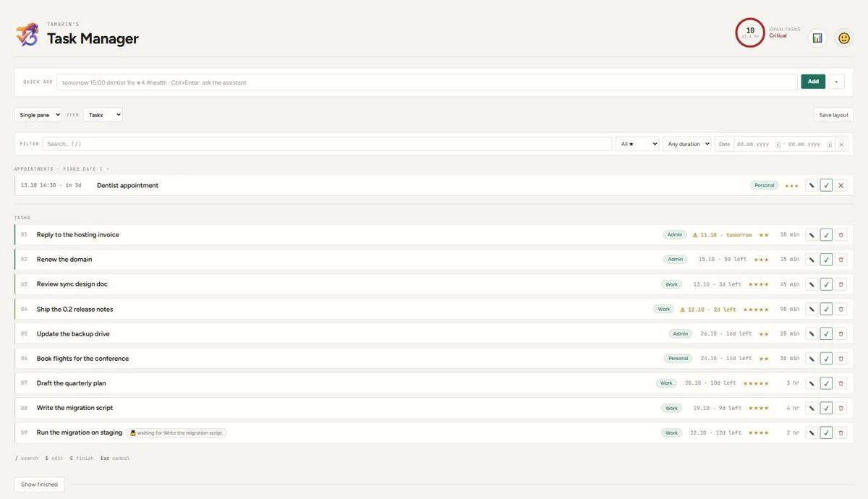The image size is (868, 499).
Task: Mark Dentist appointment as finished
Action: pyautogui.click(x=826, y=186)
